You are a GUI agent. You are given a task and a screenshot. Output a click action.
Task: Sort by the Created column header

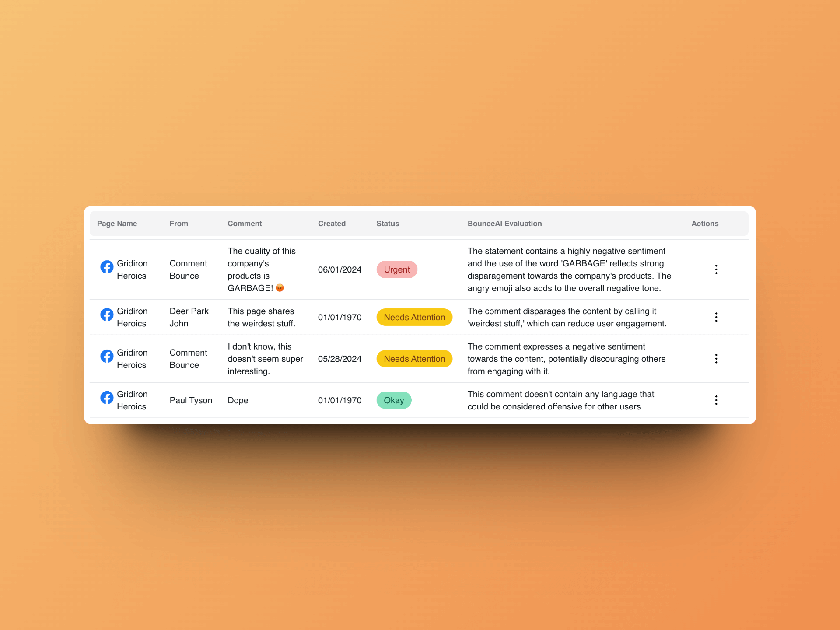pos(332,224)
